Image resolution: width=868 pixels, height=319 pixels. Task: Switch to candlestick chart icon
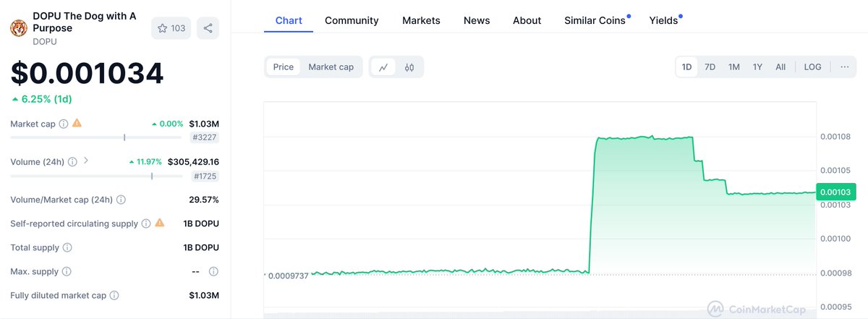point(409,67)
